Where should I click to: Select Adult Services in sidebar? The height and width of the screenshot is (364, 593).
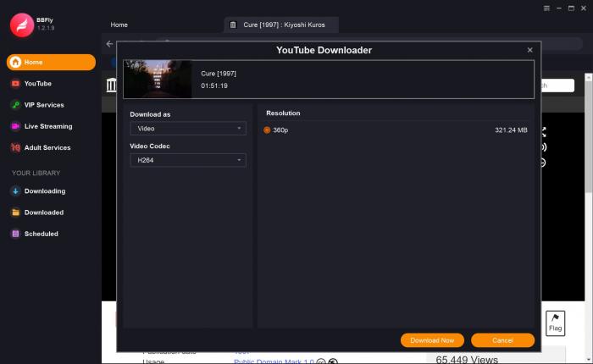coord(47,147)
